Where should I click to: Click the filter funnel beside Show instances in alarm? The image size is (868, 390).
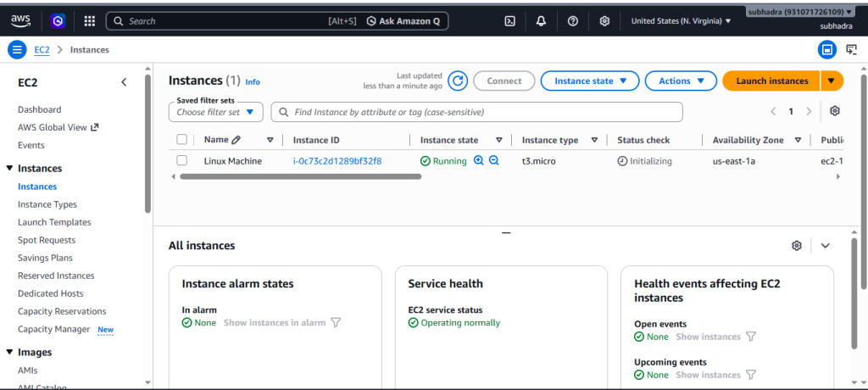pyautogui.click(x=335, y=322)
